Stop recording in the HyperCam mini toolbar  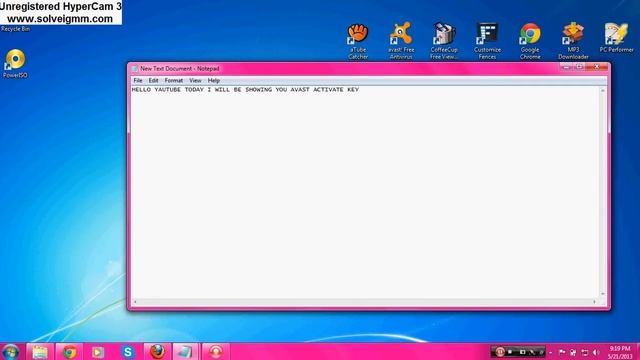point(510,352)
